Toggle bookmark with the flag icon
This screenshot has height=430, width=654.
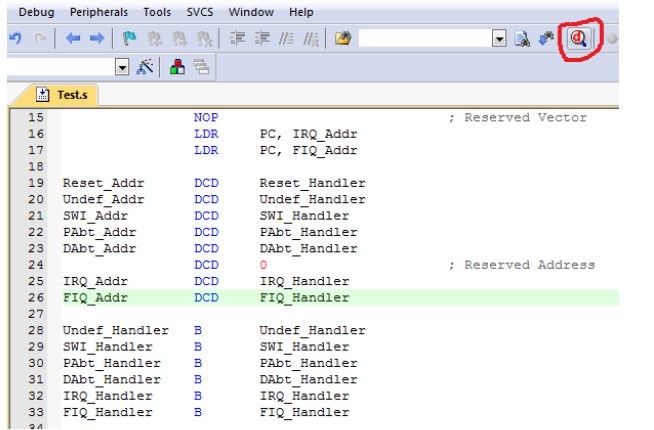coord(129,41)
